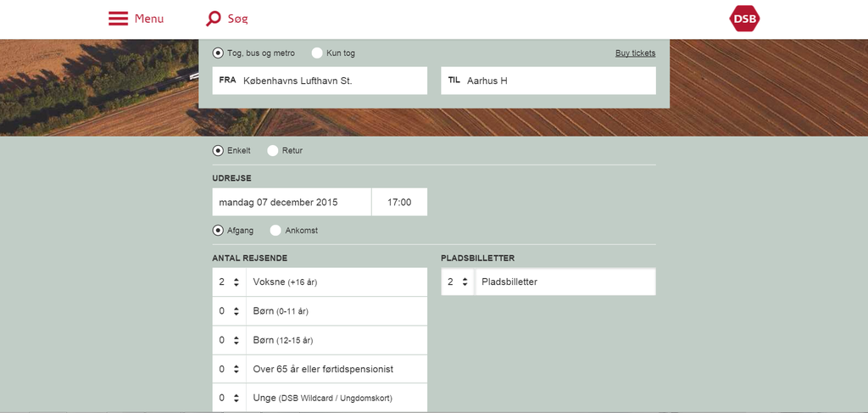This screenshot has width=868, height=413.
Task: Click the Børn (12-15 år) label
Action: pos(283,340)
